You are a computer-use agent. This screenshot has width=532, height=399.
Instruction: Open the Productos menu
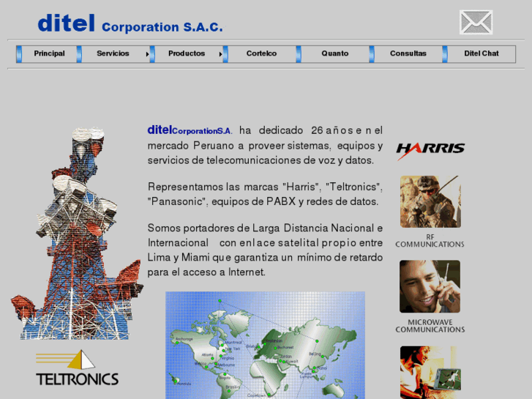click(x=187, y=53)
